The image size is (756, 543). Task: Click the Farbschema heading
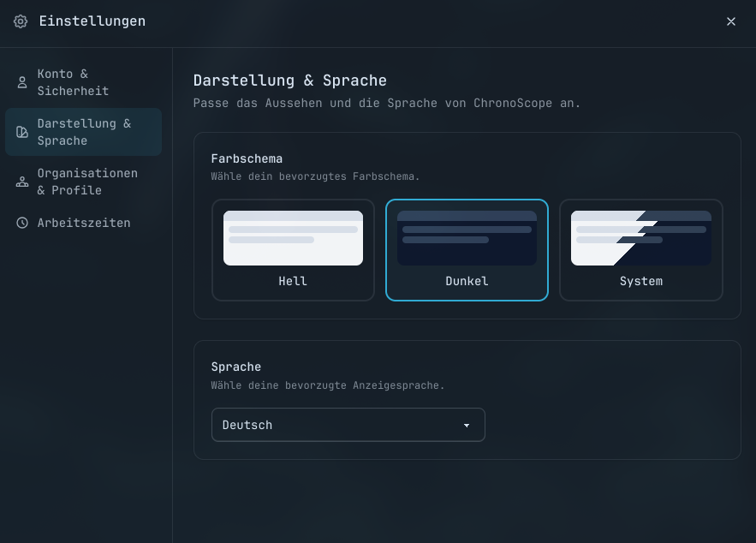tap(247, 158)
